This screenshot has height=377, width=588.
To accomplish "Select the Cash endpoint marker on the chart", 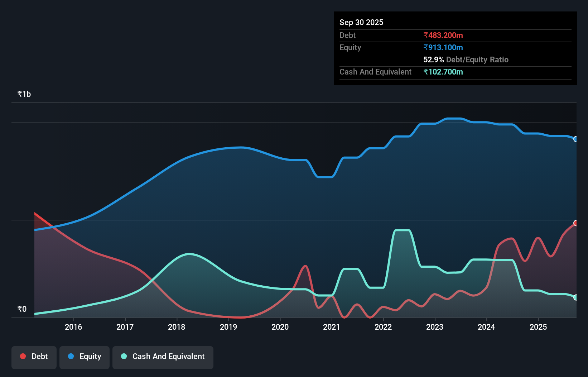I will coord(575,297).
